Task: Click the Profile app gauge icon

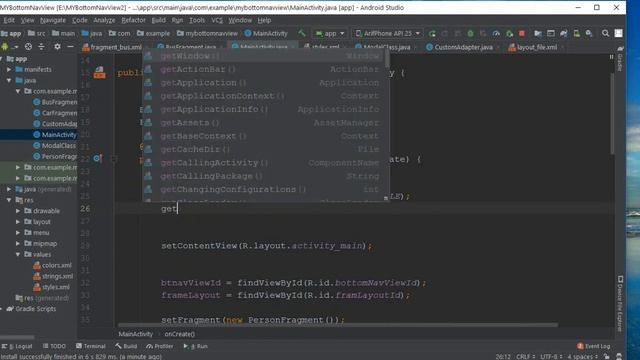Action: pyautogui.click(x=496, y=33)
